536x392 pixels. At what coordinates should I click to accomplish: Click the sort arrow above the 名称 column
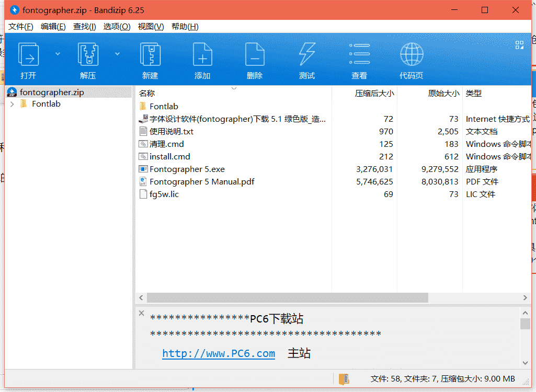tap(234, 88)
